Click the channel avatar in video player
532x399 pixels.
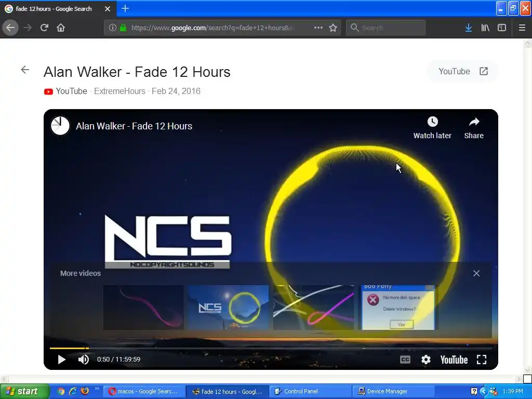pos(60,126)
